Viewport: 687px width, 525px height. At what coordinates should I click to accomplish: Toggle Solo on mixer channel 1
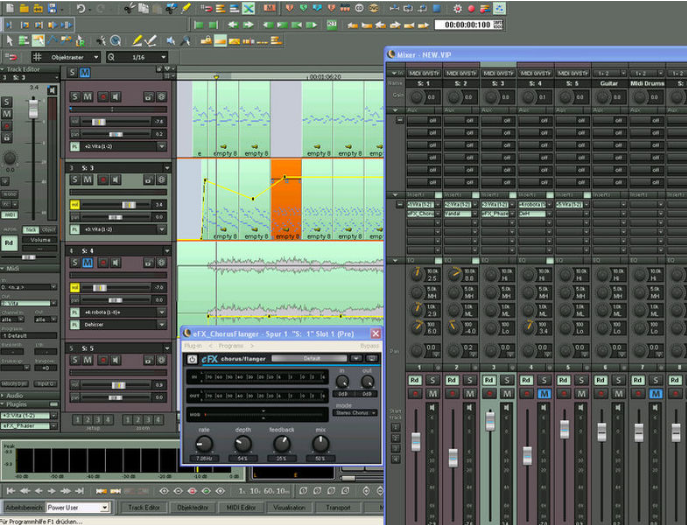(432, 380)
